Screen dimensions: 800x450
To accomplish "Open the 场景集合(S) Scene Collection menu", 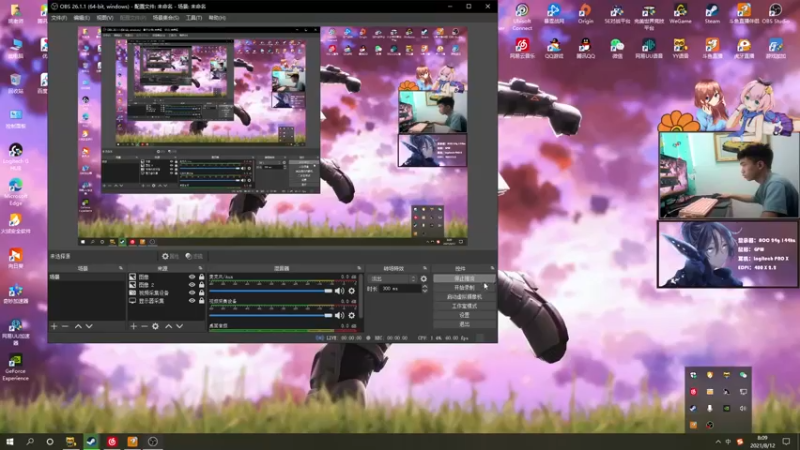I will click(166, 18).
